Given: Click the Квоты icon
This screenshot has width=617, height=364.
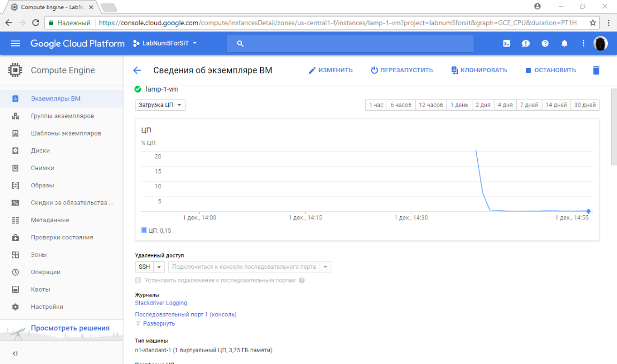Looking at the screenshot, I should pyautogui.click(x=16, y=289).
